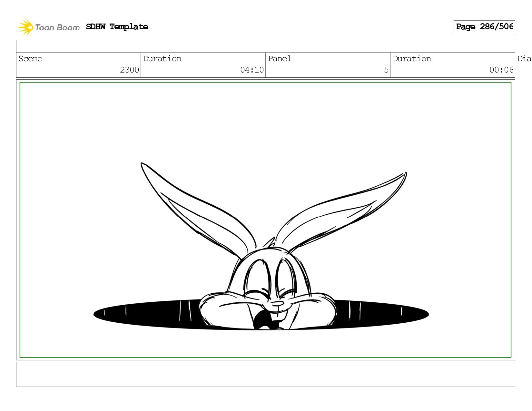This screenshot has height=411, width=532.
Task: Click the storyboard panel rabbit drawing
Action: coord(265,220)
